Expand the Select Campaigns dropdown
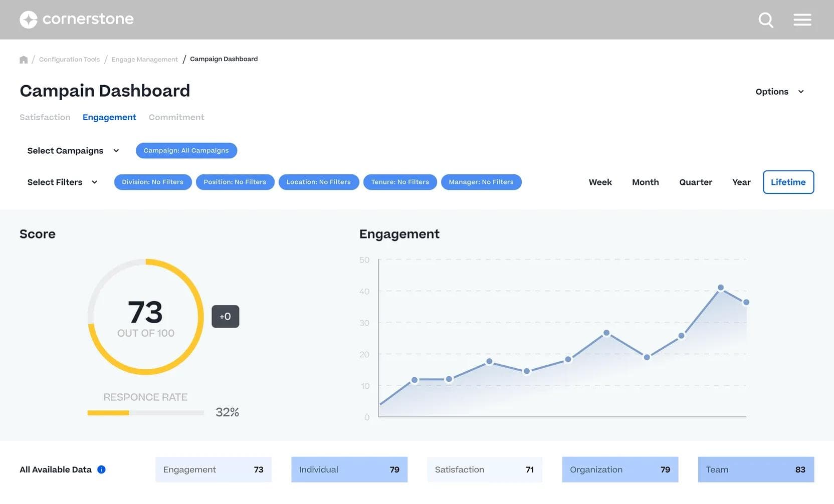Image resolution: width=834 pixels, height=504 pixels. click(73, 150)
